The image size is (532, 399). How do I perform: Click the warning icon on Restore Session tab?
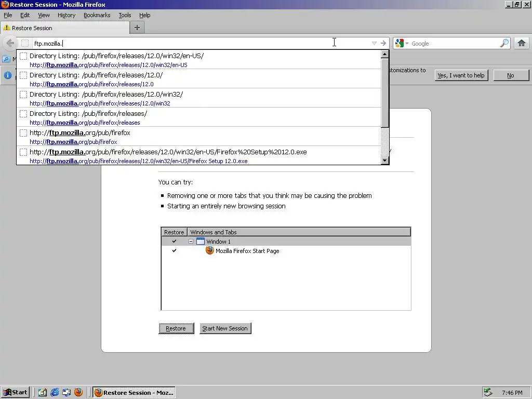6,28
